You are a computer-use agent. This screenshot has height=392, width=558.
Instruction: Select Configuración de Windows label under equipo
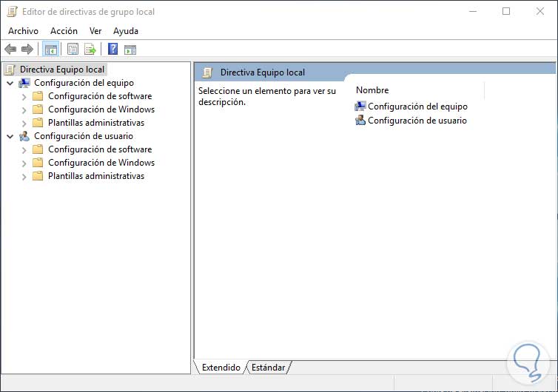pyautogui.click(x=101, y=109)
